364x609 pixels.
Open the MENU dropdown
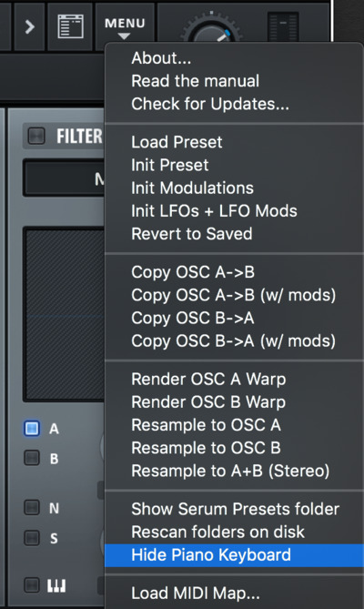125,27
